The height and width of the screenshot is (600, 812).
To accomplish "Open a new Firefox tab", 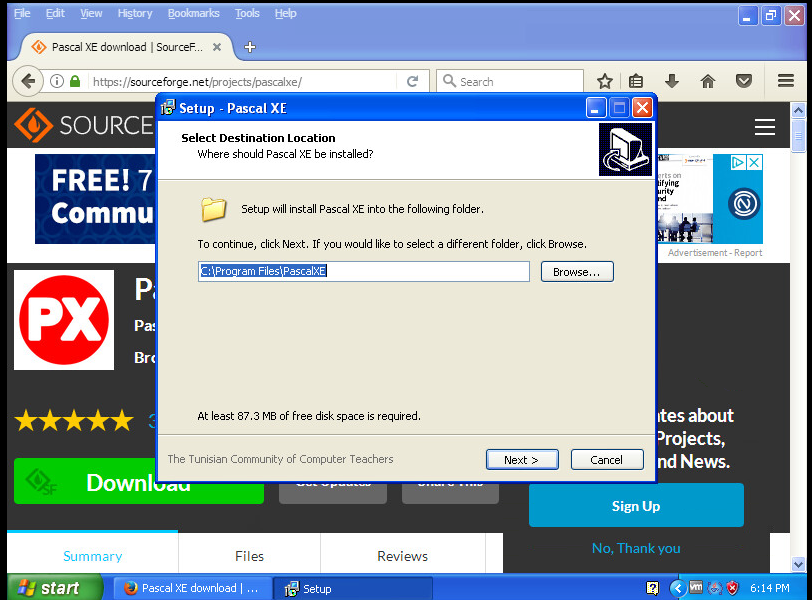I will [250, 47].
